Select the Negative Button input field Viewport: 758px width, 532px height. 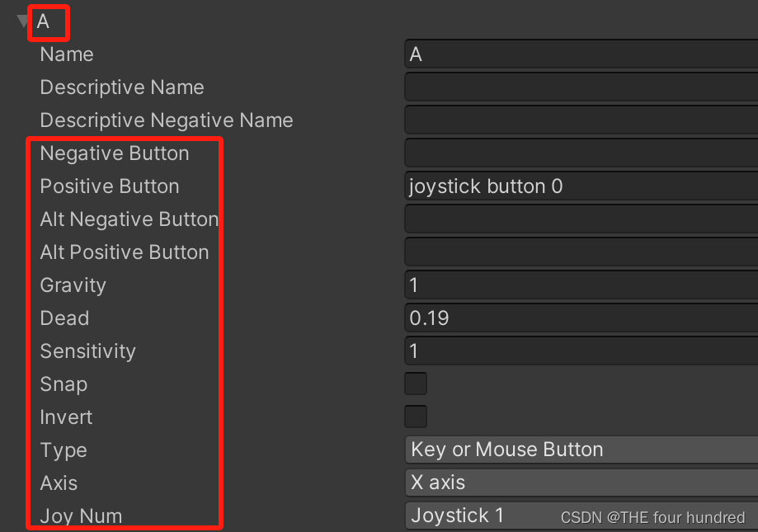click(x=577, y=153)
